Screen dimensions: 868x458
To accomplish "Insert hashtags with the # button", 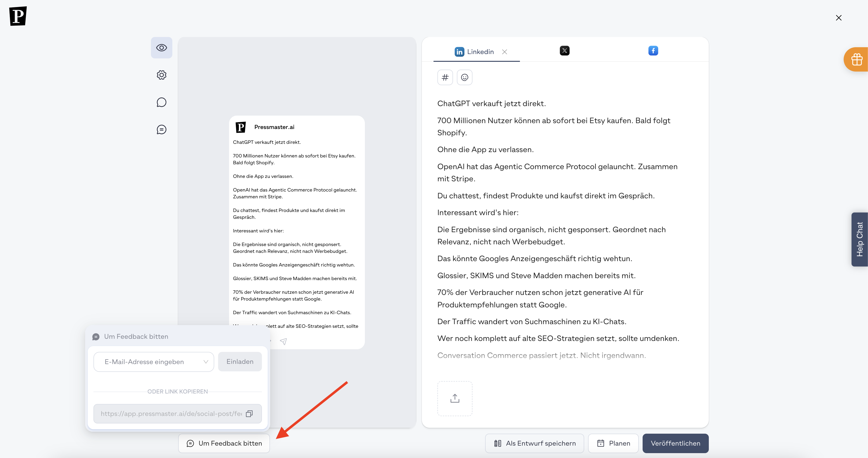I will tap(445, 77).
